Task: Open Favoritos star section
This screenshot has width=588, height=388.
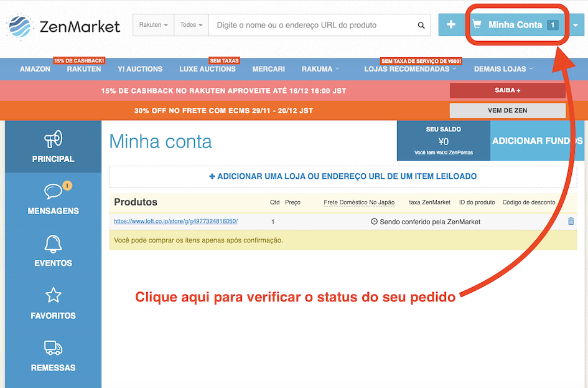Action: click(x=54, y=303)
